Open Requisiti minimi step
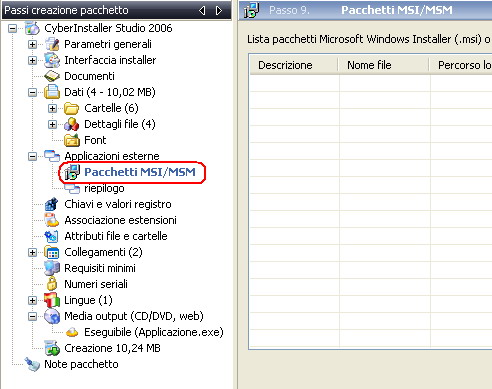The image size is (492, 389). 100,268
